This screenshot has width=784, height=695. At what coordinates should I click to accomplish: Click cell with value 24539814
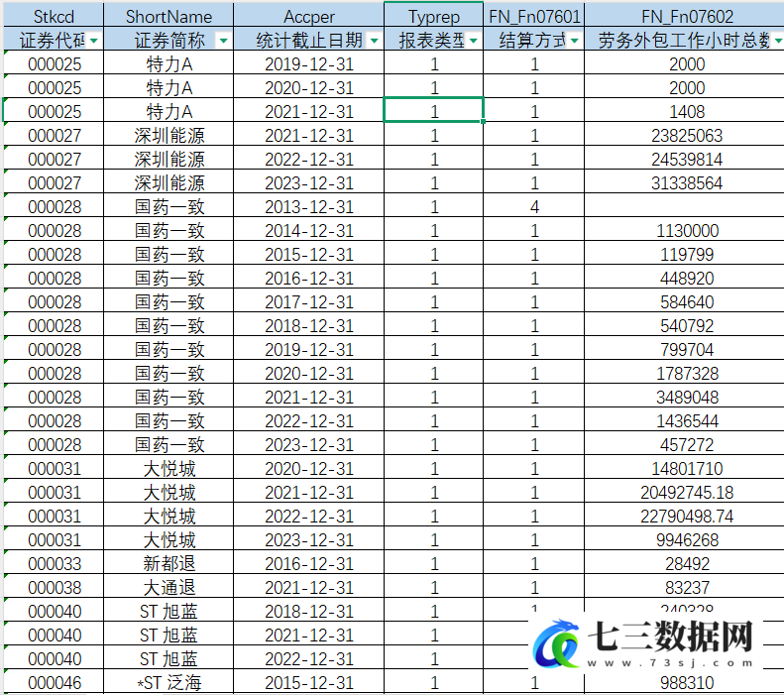click(x=685, y=160)
